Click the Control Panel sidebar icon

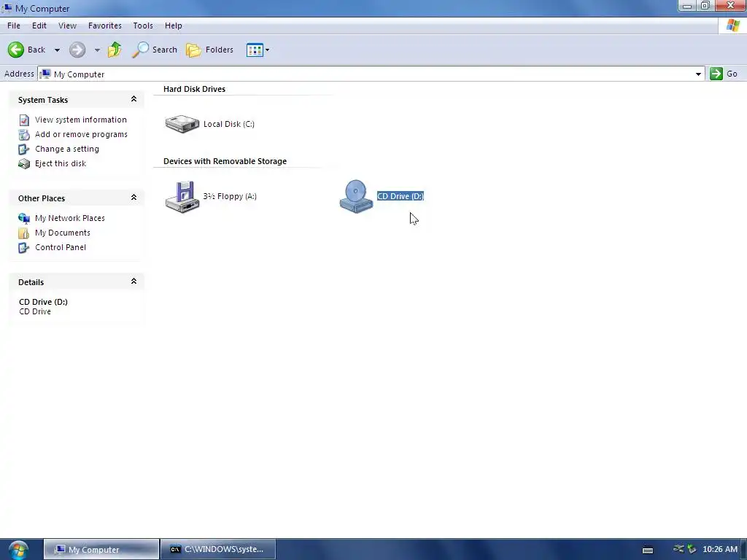[x=24, y=248]
